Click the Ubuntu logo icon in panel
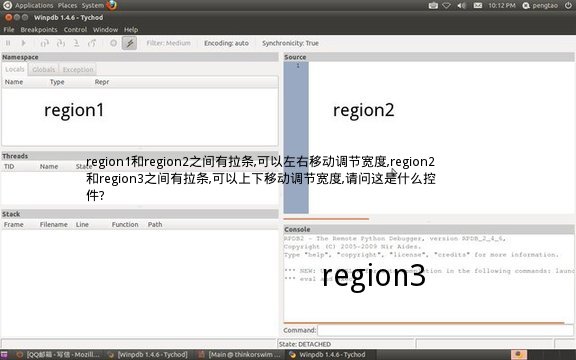The height and width of the screenshot is (360, 576). click(7, 6)
